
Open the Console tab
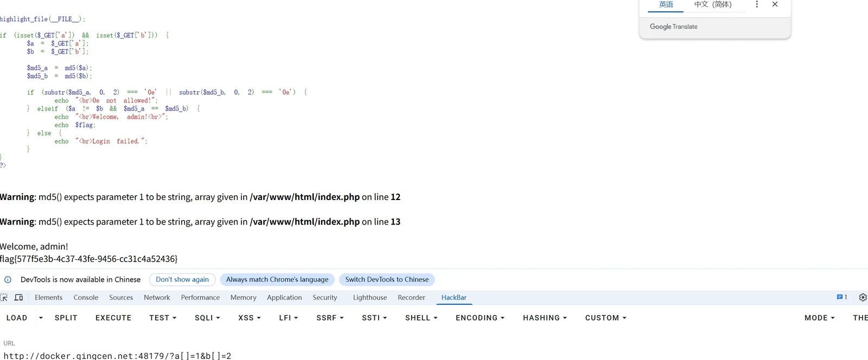[x=86, y=298]
